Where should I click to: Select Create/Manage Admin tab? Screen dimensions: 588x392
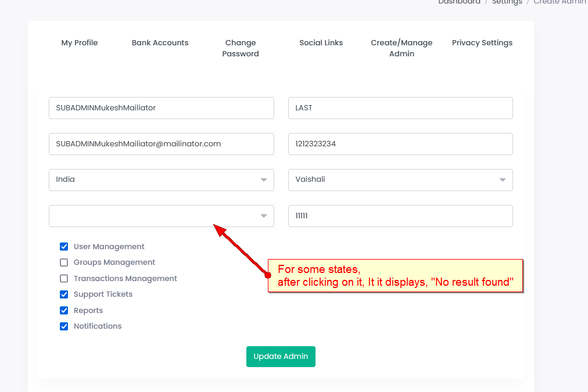[401, 48]
